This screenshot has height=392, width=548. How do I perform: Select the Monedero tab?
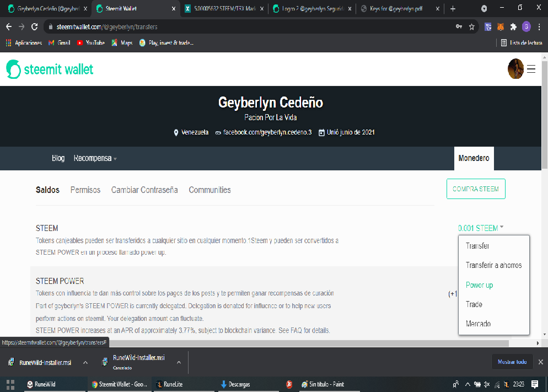pos(474,158)
